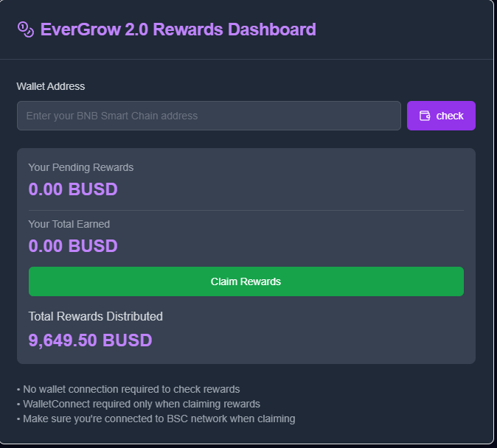497x448 pixels.
Task: Click the 'connected to BSC network' note
Action: [x=156, y=419]
